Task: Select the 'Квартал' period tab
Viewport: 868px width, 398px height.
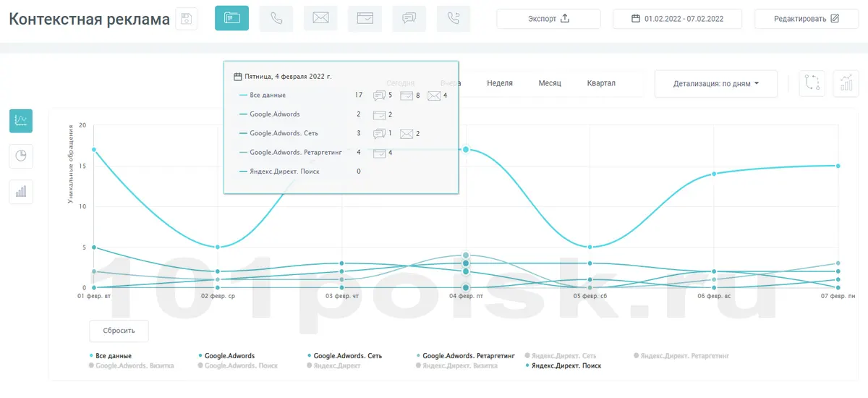Action: [x=601, y=83]
